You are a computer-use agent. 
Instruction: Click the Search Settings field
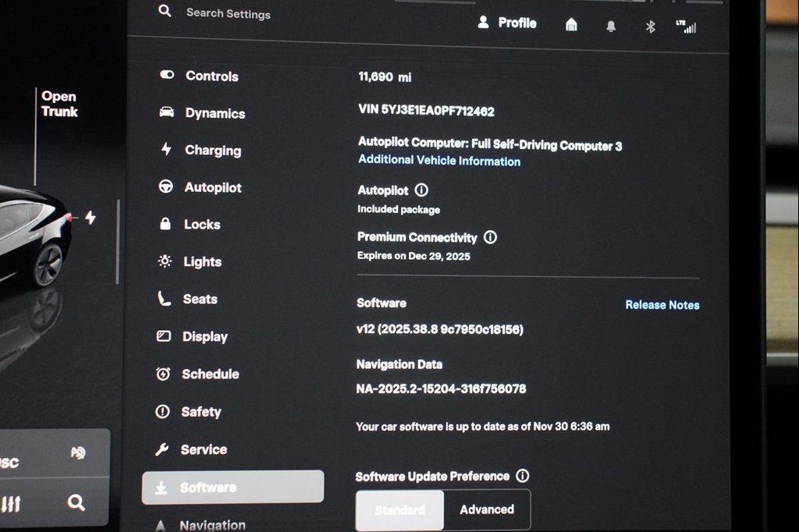[x=226, y=13]
